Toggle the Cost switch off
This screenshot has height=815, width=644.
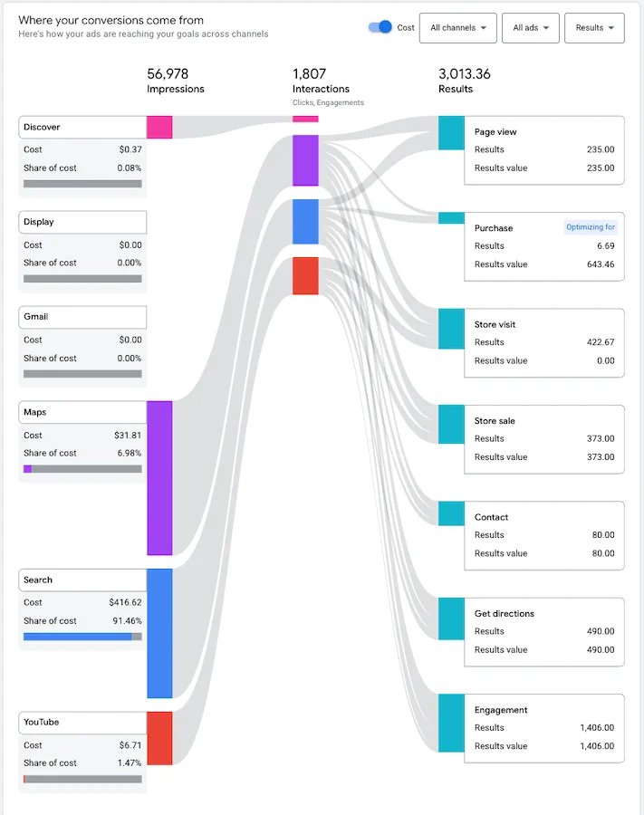tap(381, 27)
